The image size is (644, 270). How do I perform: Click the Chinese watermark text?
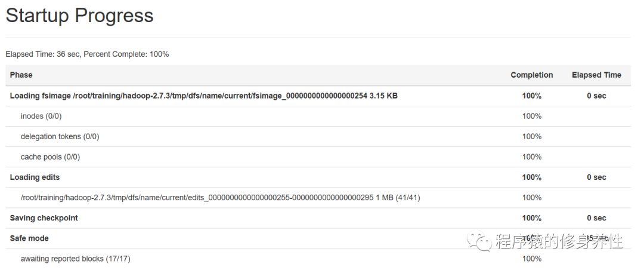pos(559,241)
